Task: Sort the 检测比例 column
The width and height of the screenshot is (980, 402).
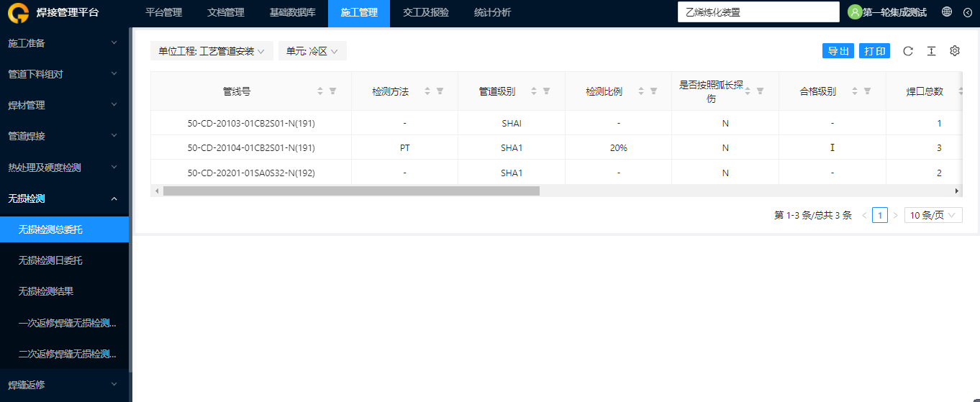Action: click(x=641, y=91)
